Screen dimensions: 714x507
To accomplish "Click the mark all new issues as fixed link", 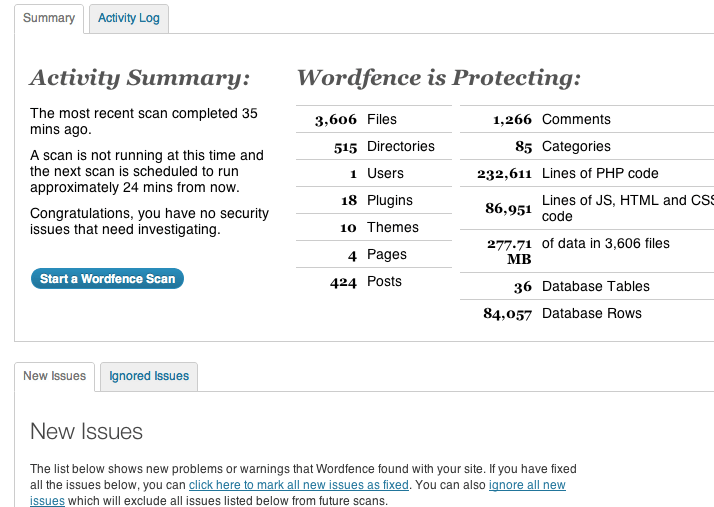I will 299,485.
